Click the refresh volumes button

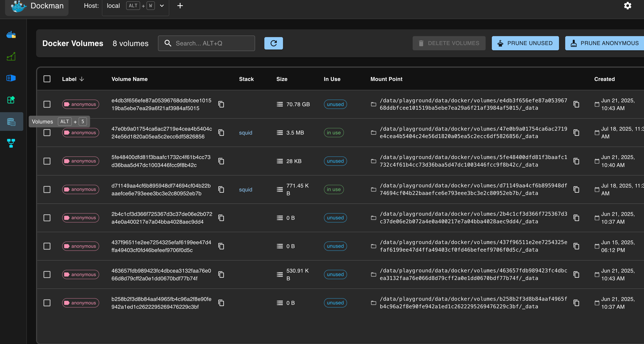pyautogui.click(x=273, y=43)
